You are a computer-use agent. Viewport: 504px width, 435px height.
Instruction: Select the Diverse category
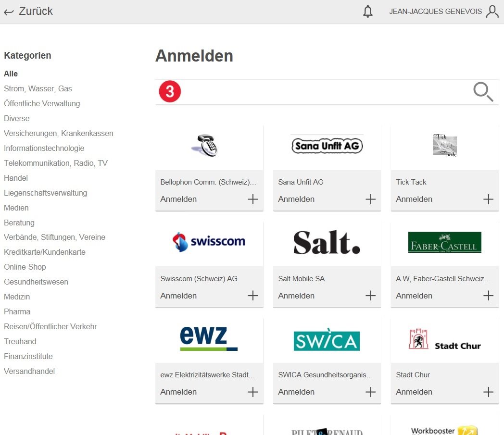(17, 119)
